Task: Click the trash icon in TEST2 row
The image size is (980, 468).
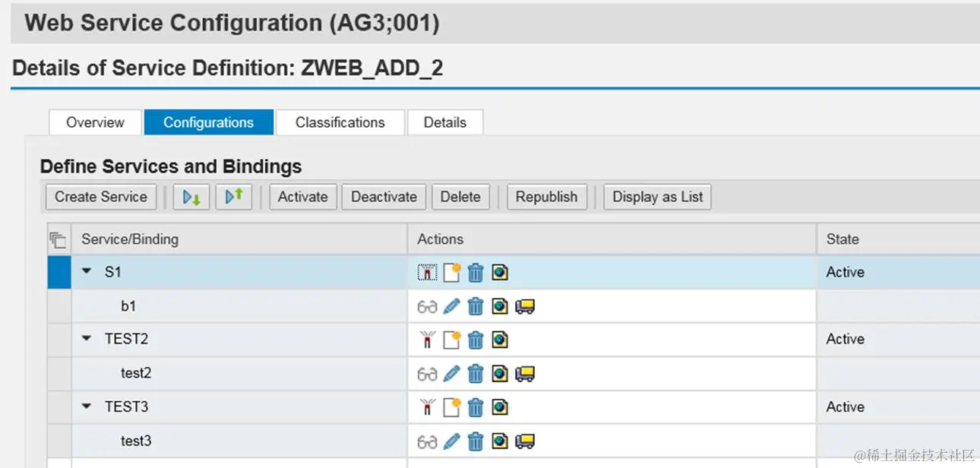Action: pos(476,340)
